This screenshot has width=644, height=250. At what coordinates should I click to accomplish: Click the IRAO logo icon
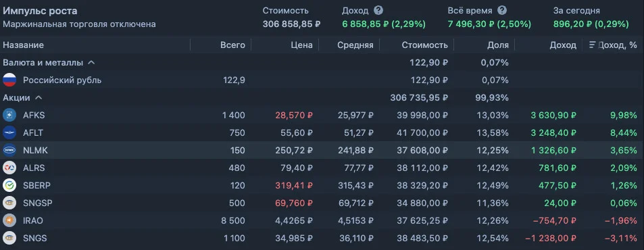[x=9, y=221]
